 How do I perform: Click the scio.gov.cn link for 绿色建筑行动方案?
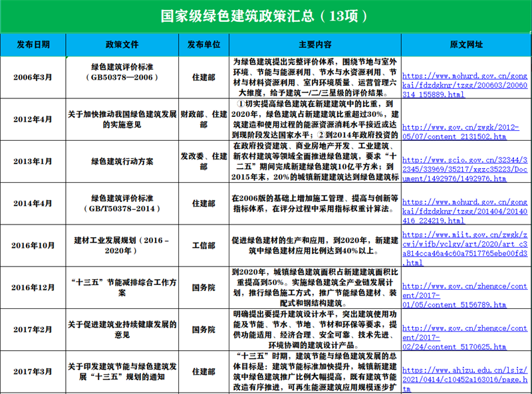[464, 169]
